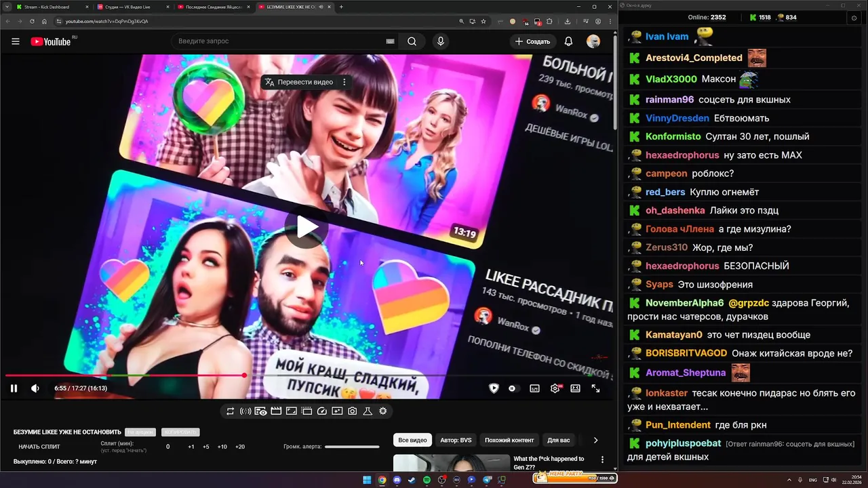Adjust the Громк. алерта volume slider

[352, 447]
